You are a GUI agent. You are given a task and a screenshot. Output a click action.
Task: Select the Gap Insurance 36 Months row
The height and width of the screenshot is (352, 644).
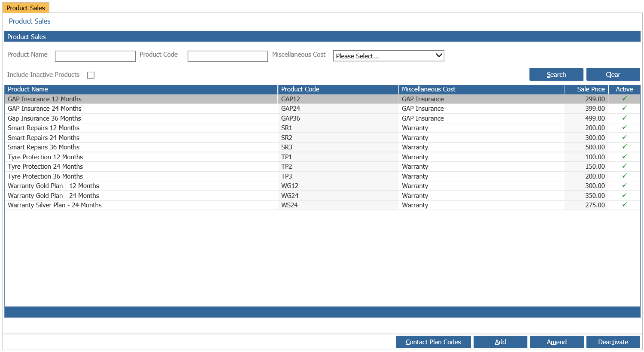tap(44, 118)
